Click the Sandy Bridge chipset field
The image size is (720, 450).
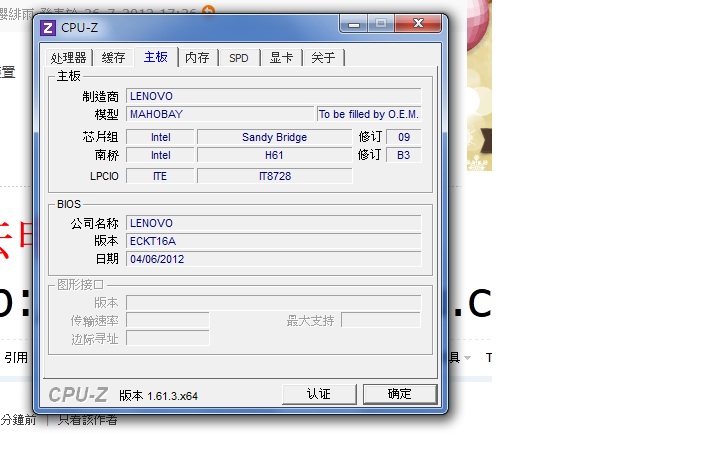pos(274,137)
